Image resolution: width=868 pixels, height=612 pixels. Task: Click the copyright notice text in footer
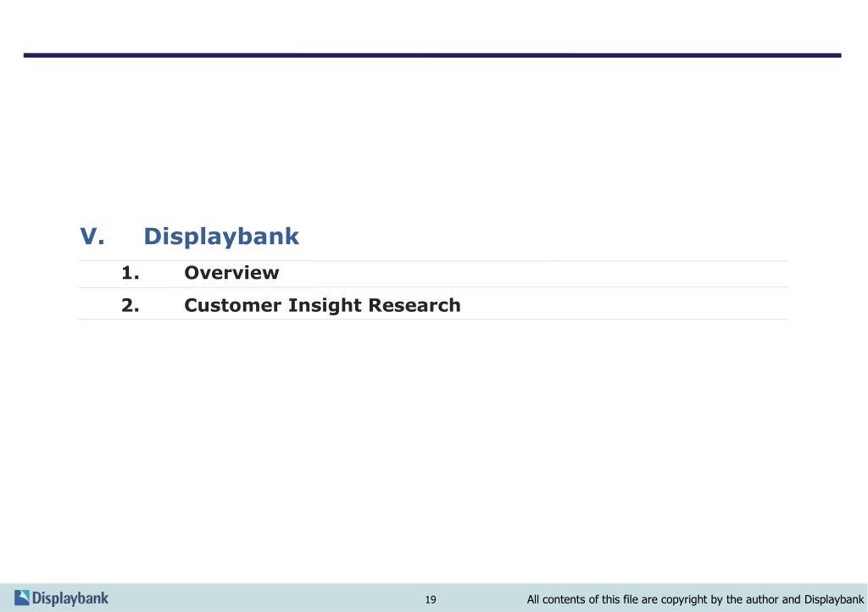pos(695,599)
